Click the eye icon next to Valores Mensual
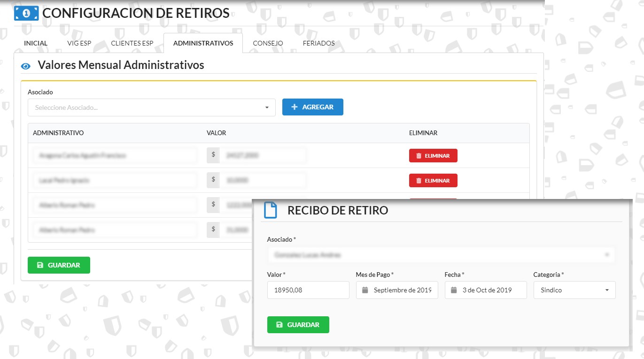Screen dimensions: 644x359 click(26, 66)
